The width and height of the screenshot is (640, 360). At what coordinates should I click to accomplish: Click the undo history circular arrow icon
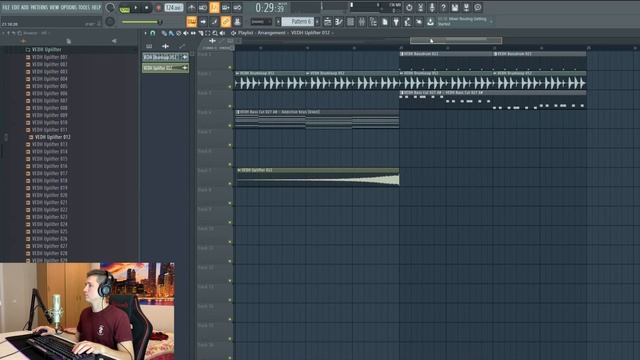409,7
